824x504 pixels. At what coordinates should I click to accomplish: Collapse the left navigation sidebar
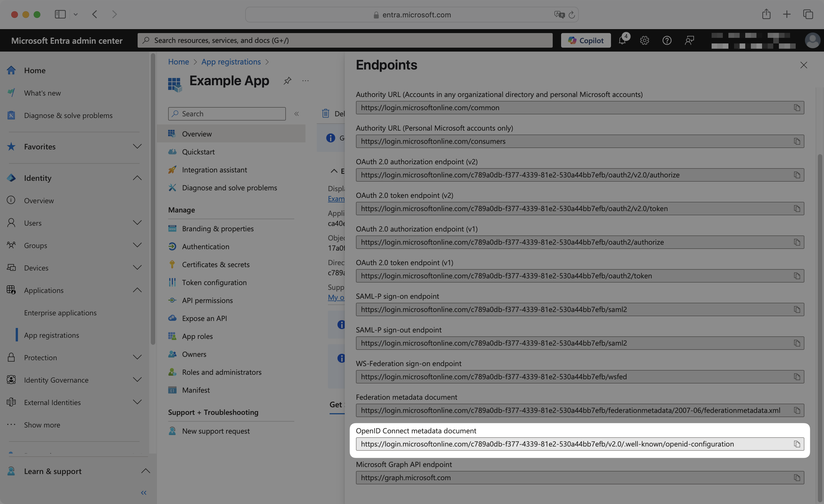click(x=143, y=492)
